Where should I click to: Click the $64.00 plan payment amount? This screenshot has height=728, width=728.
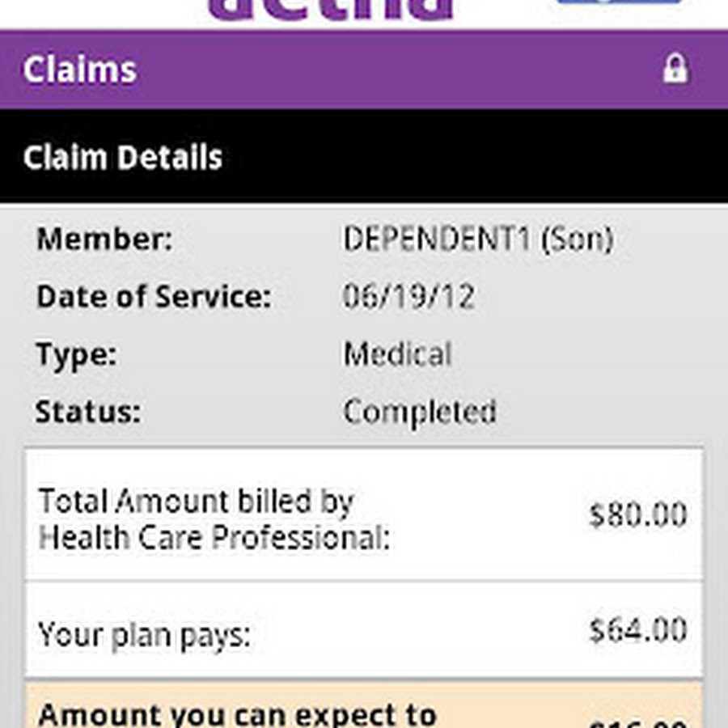[638, 630]
